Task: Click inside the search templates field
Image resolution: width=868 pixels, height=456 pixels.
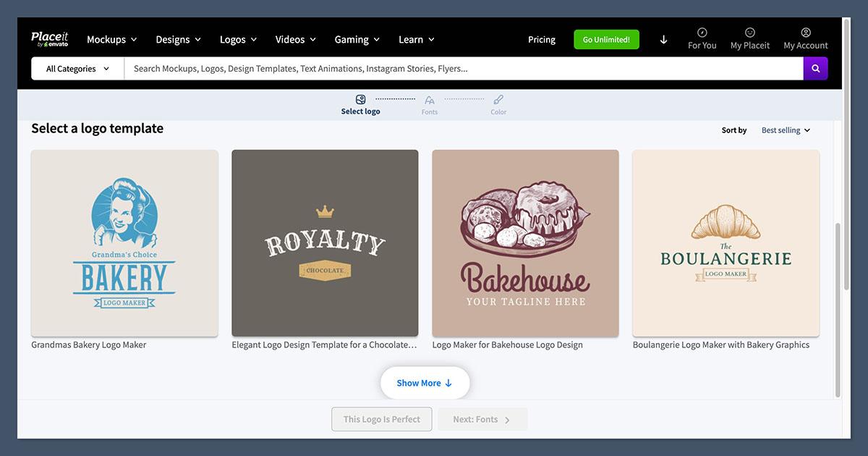Action: (434, 68)
